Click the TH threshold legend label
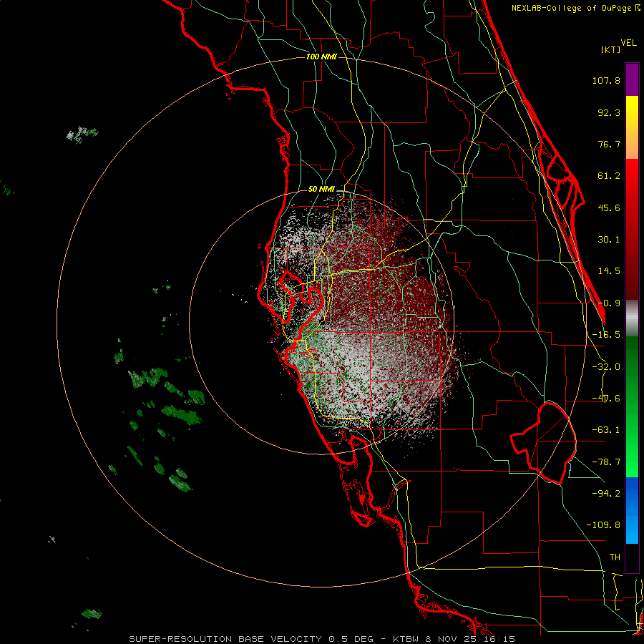Screen dimensions: 644x644 tap(615, 557)
